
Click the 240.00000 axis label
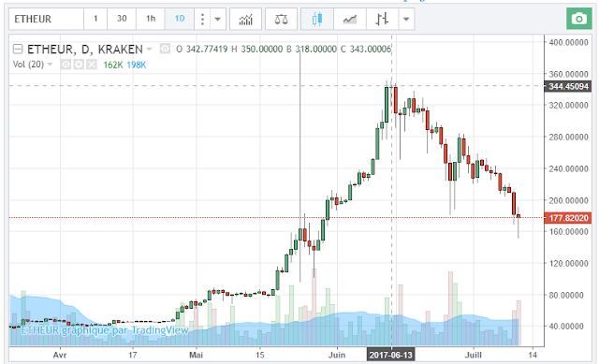point(568,168)
